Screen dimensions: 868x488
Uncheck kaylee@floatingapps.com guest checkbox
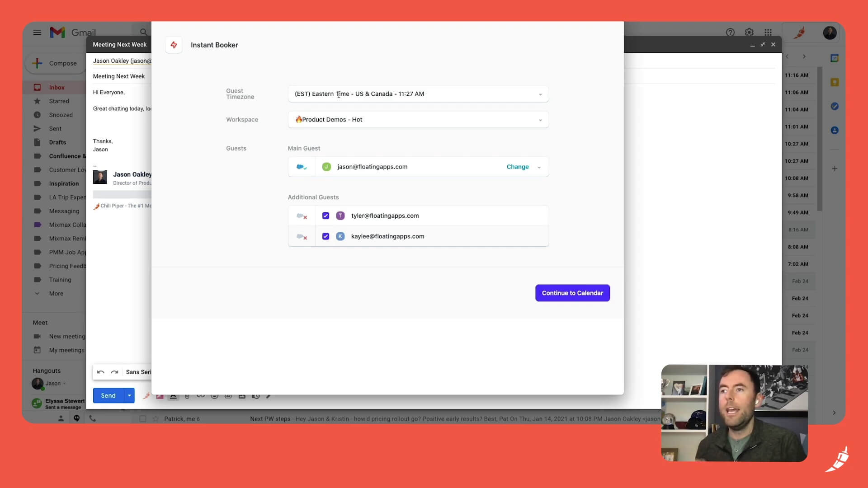(x=325, y=236)
